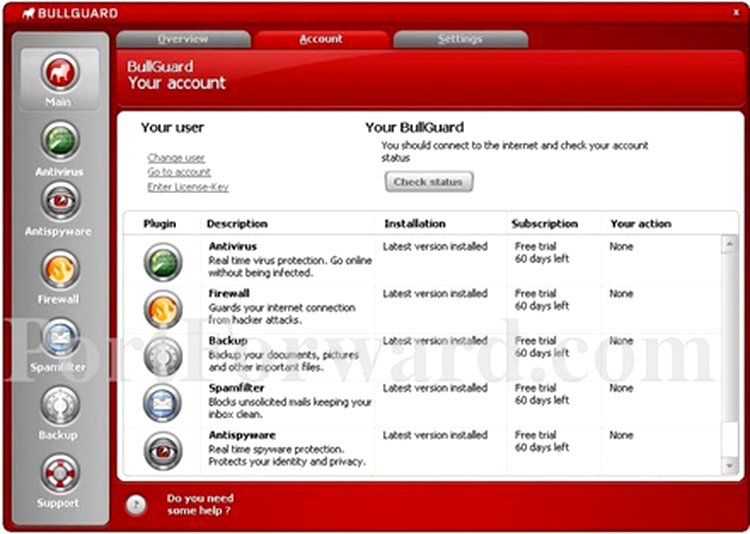The width and height of the screenshot is (750, 534).
Task: Switch to the Settings tab
Action: 460,39
